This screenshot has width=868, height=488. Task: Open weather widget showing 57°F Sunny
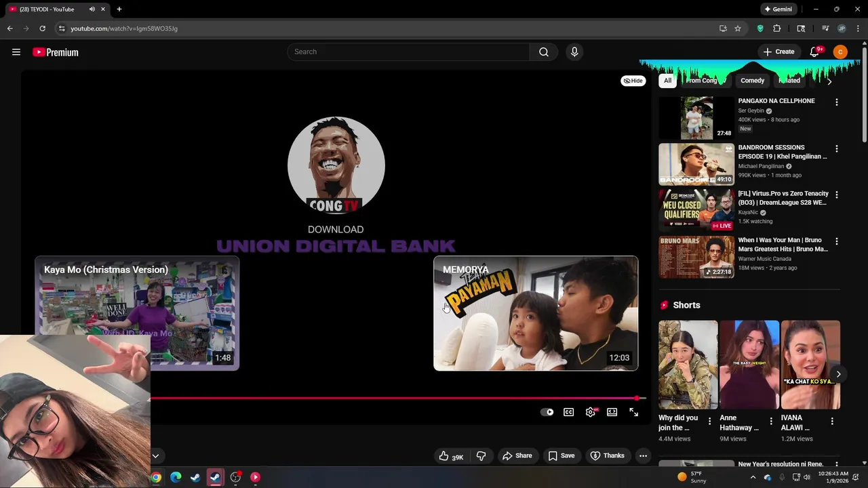click(x=692, y=477)
